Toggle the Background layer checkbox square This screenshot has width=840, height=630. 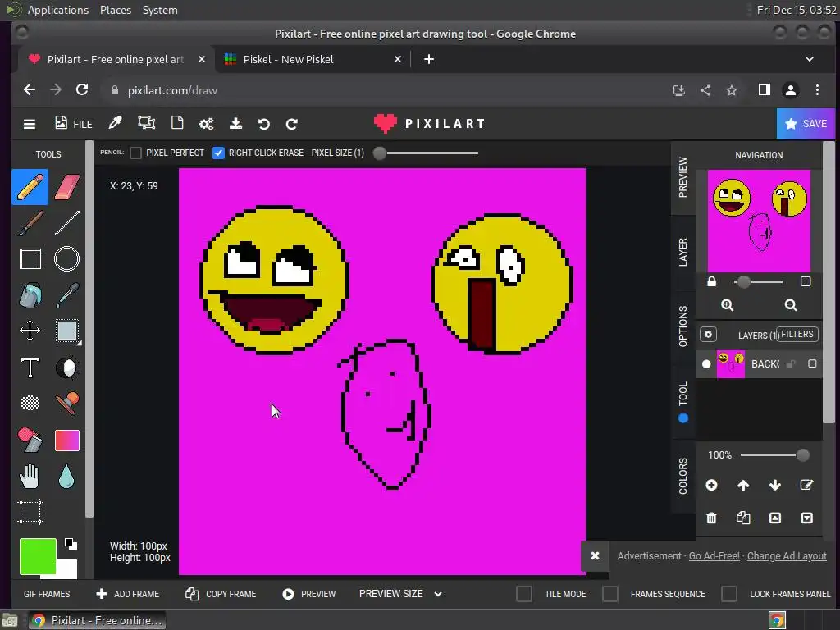click(x=812, y=363)
